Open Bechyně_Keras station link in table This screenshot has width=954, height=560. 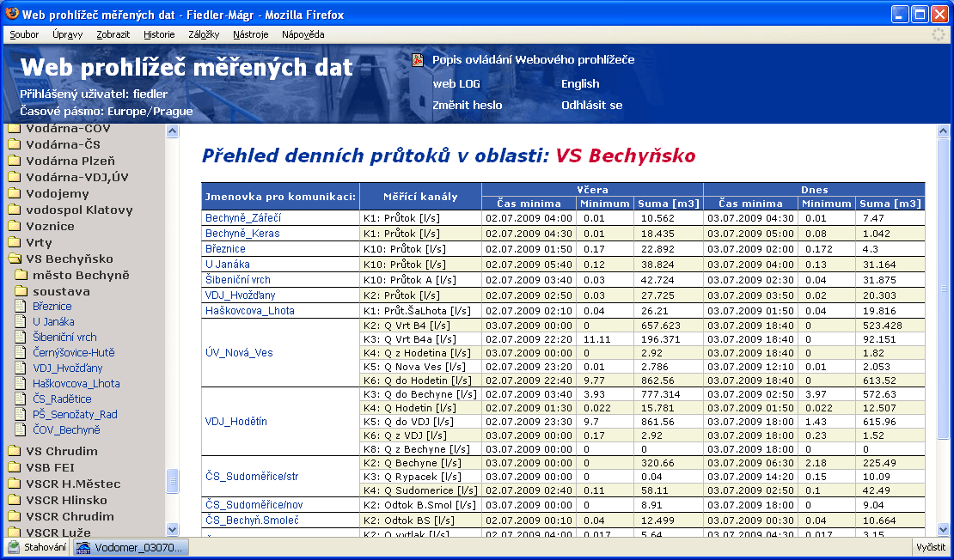pos(242,234)
